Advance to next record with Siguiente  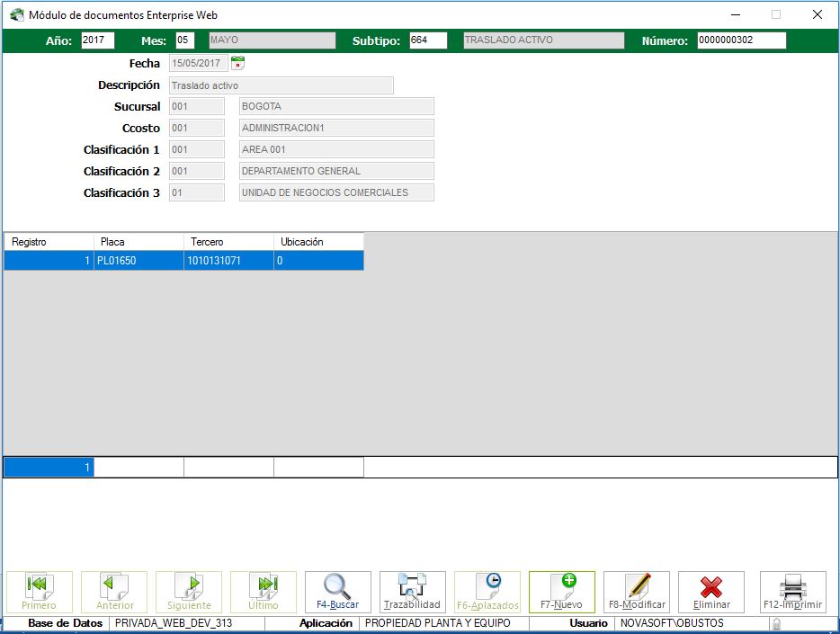[189, 592]
